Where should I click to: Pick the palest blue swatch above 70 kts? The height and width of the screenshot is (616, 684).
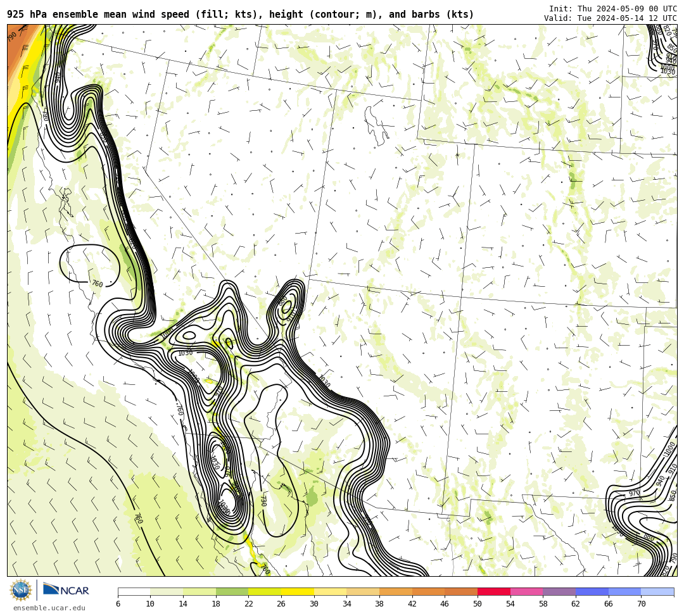coord(657,591)
